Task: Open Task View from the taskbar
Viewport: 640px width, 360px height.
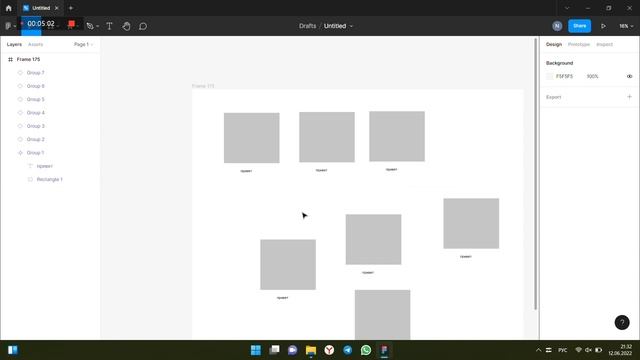Action: tap(274, 350)
